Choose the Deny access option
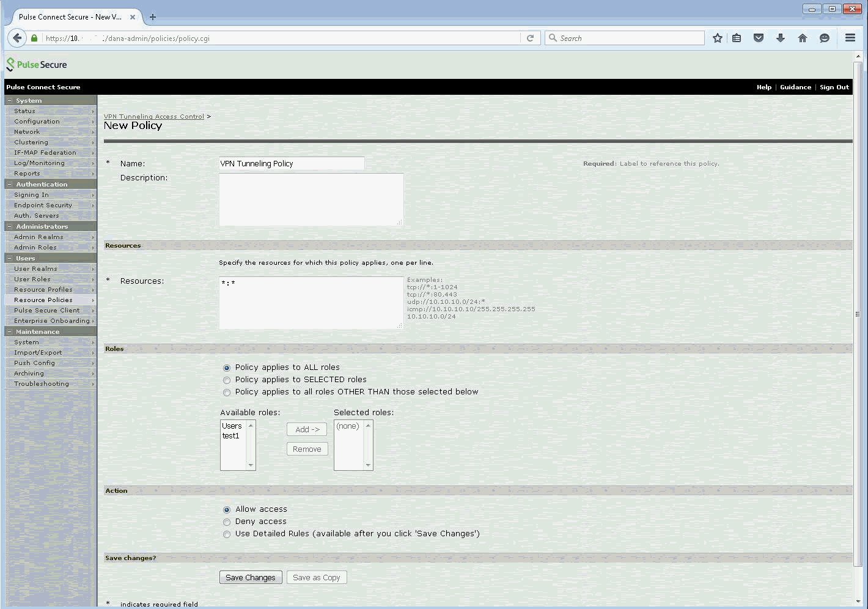The image size is (868, 609). pyautogui.click(x=227, y=522)
